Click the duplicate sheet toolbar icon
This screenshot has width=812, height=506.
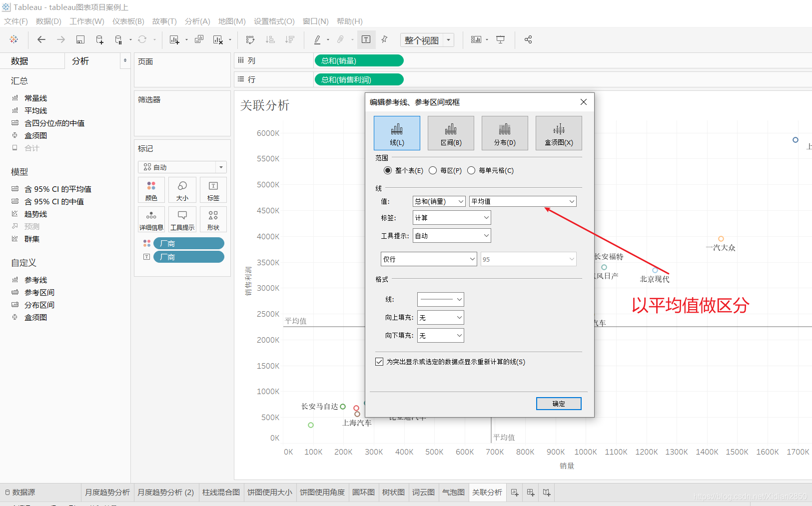(x=199, y=39)
